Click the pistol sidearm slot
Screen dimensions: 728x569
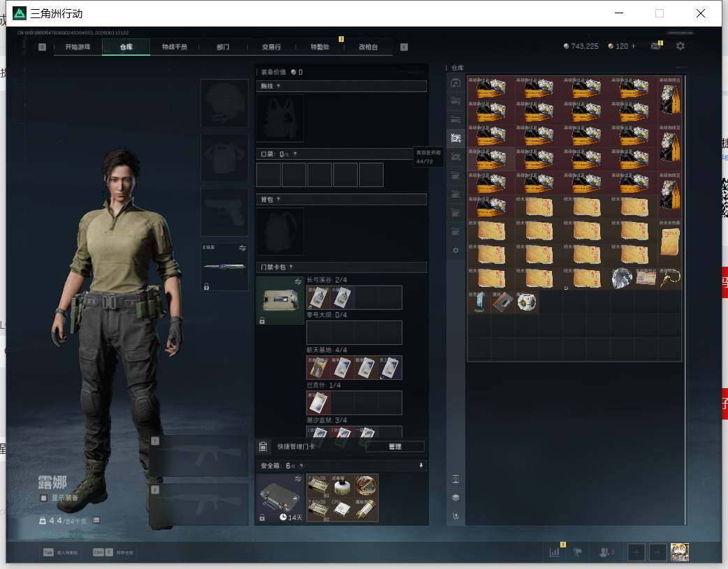[224, 212]
